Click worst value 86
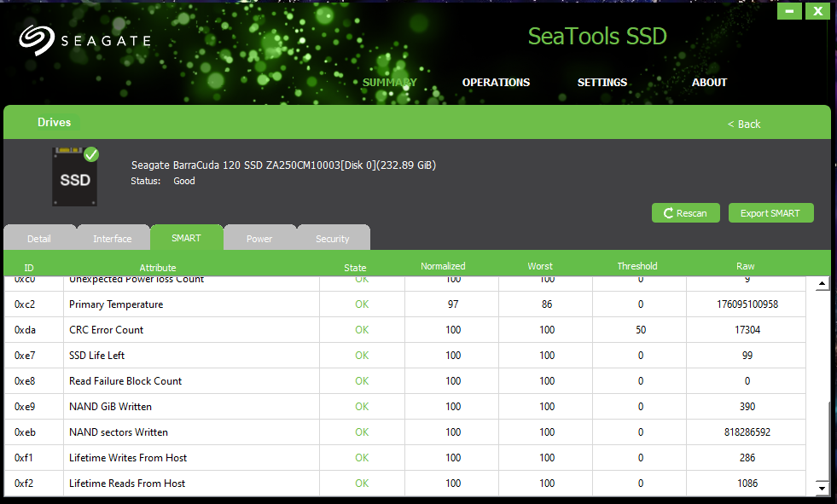 [547, 304]
